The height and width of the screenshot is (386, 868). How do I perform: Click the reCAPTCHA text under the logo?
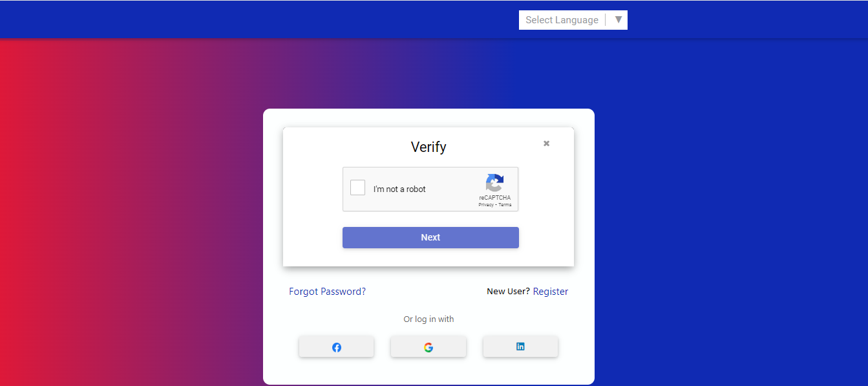(x=494, y=198)
